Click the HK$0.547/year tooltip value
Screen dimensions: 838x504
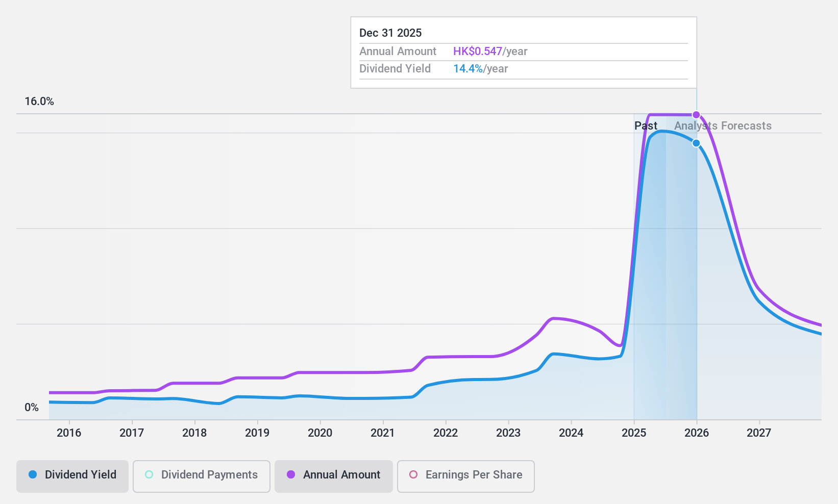click(490, 52)
